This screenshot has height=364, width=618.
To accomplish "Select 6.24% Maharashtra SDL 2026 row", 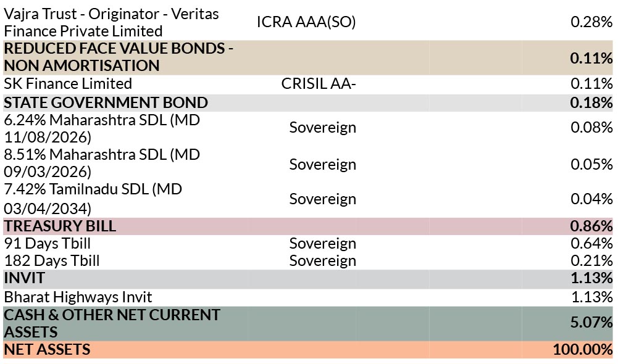I will point(308,128).
